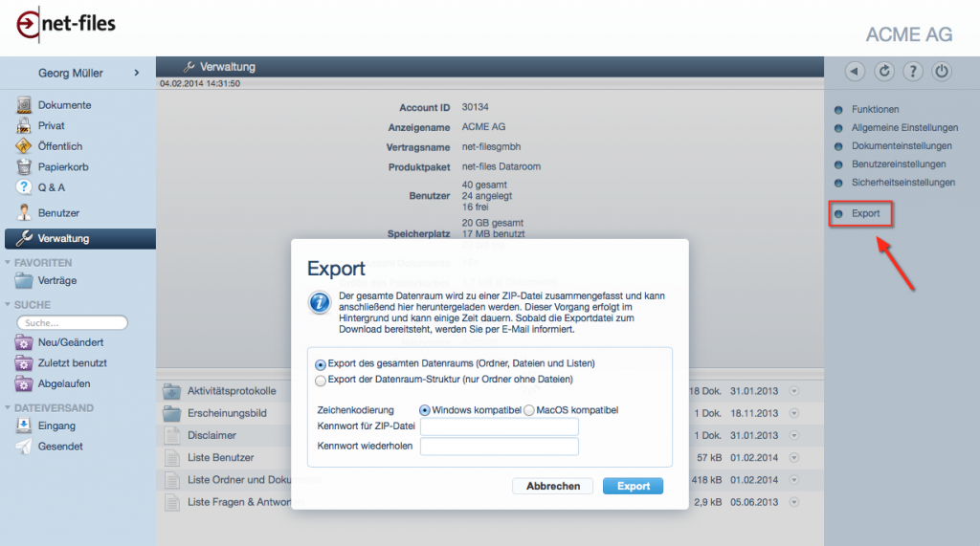
Task: Select Export in the right panel
Action: pyautogui.click(x=865, y=213)
